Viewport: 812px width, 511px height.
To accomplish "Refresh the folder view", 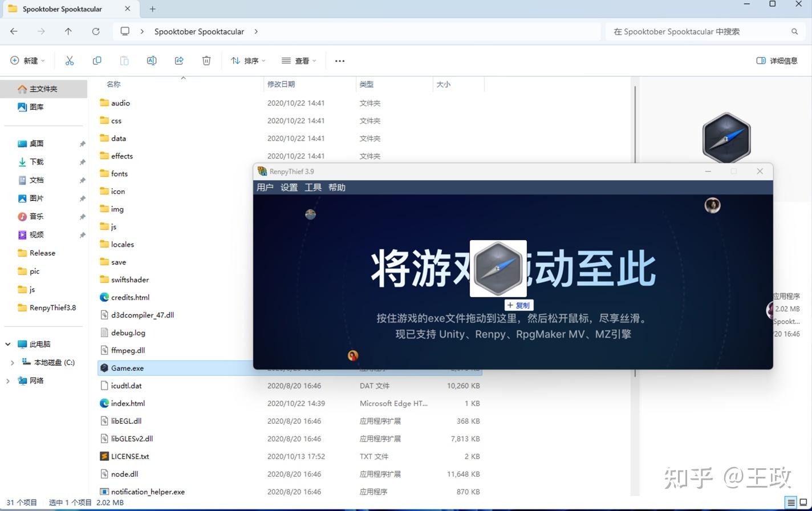I will coord(96,31).
